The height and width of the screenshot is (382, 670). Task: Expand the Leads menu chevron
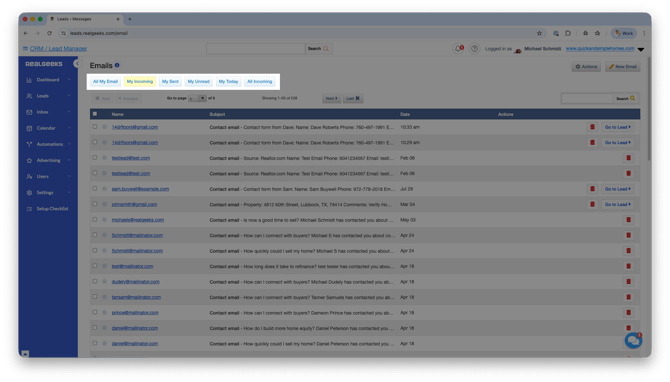click(69, 96)
